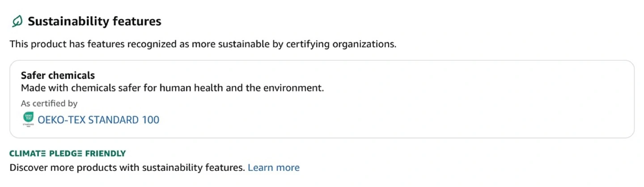Click the Learn more link
Image resolution: width=644 pixels, height=187 pixels.
coord(273,168)
